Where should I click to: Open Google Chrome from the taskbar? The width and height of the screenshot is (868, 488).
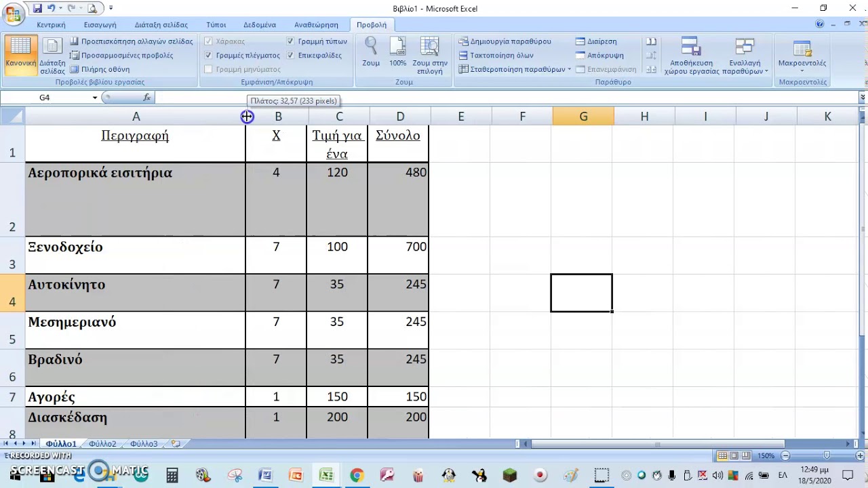pos(357,475)
